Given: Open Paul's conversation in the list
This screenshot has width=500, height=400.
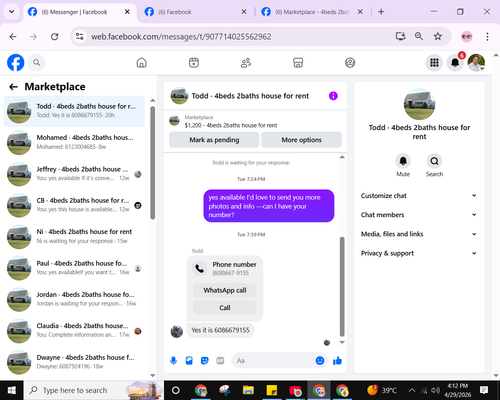Looking at the screenshot, I should click(74, 268).
